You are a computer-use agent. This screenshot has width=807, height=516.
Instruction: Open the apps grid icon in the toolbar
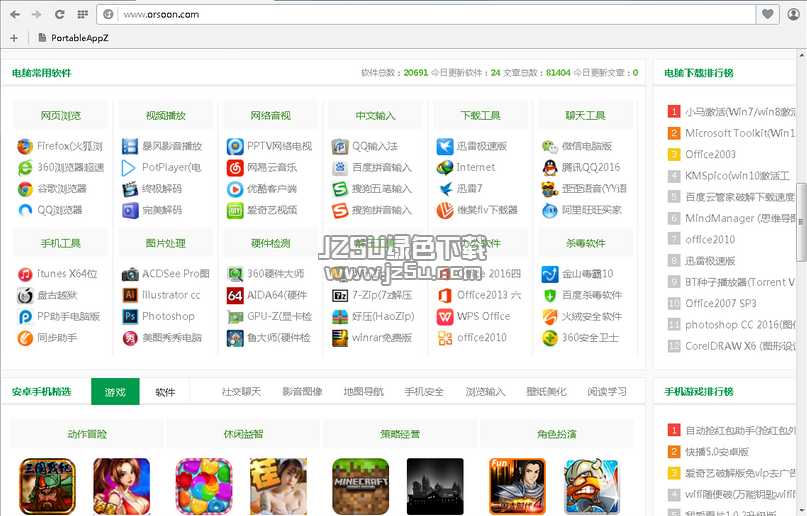(82, 14)
